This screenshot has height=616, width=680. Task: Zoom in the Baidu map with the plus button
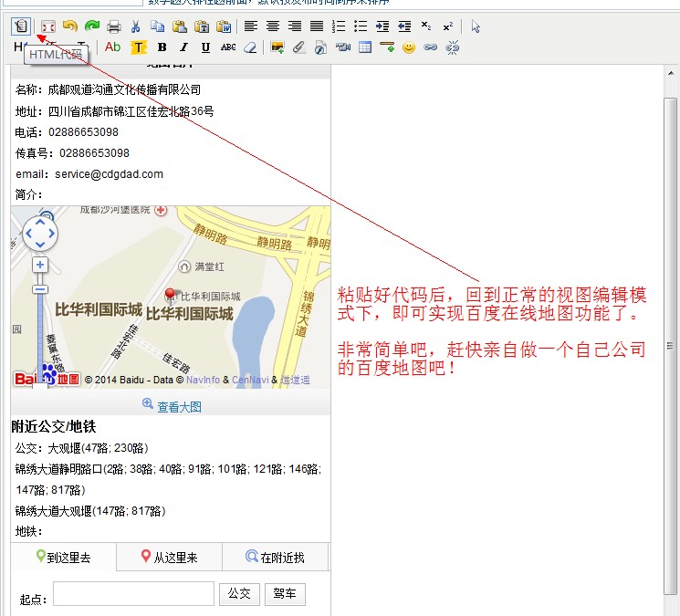(x=40, y=265)
